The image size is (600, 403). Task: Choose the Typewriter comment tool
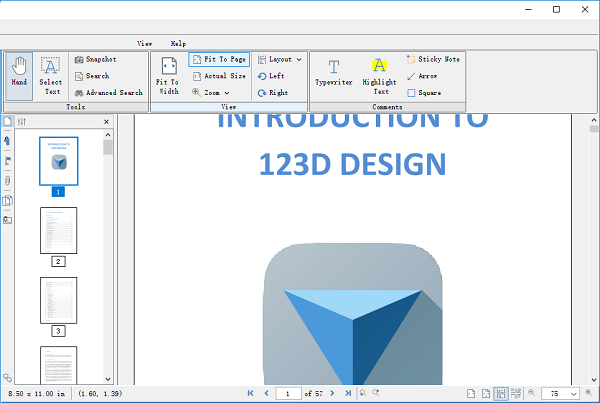(x=334, y=73)
